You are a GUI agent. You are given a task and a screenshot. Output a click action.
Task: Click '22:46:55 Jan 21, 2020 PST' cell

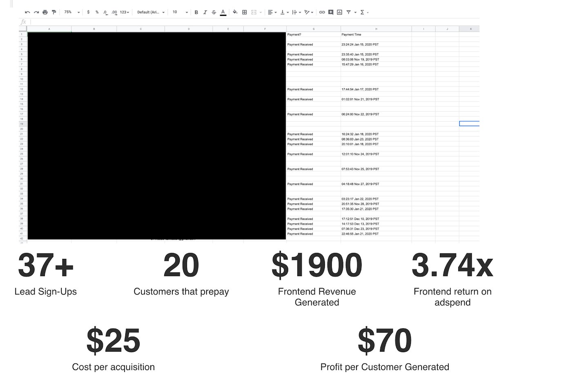[376, 234]
